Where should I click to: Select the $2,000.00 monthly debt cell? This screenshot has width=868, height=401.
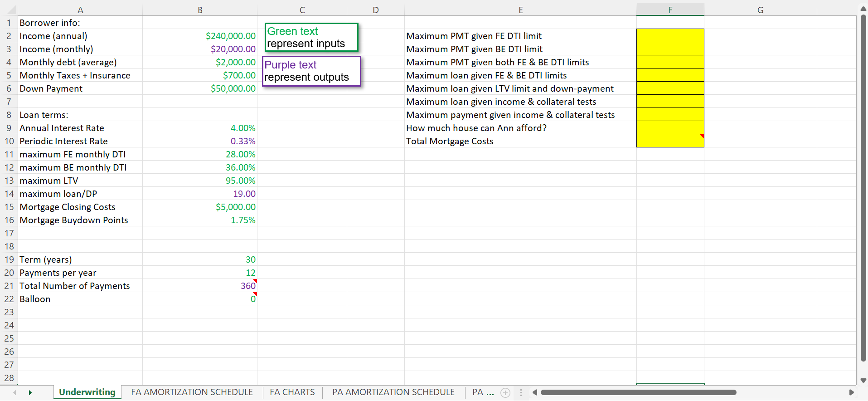[x=200, y=62]
